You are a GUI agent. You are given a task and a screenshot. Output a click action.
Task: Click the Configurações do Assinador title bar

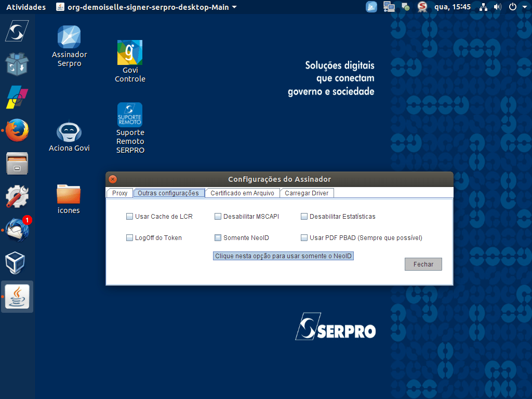(x=280, y=179)
